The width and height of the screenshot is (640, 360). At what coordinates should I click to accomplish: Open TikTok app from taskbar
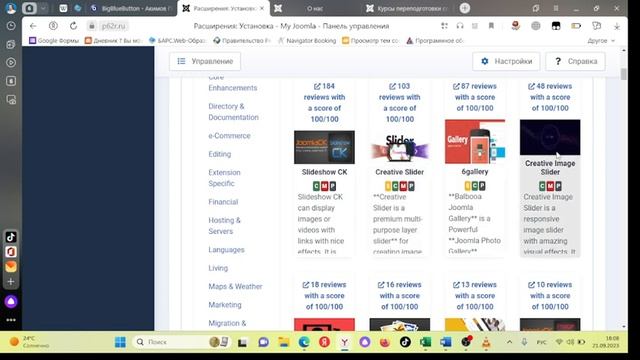[x=405, y=342]
